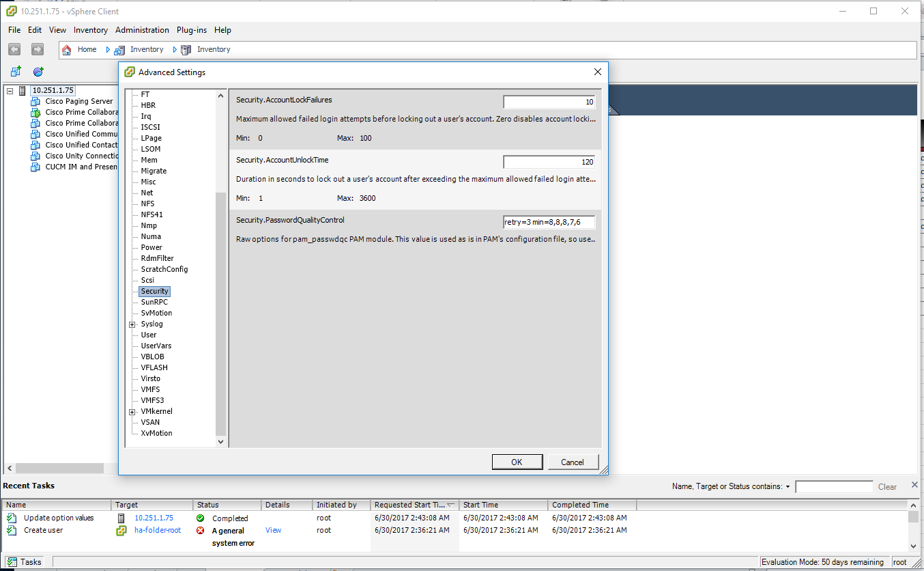Click the green Completed status icon
Image resolution: width=924 pixels, height=571 pixels.
[x=199, y=518]
